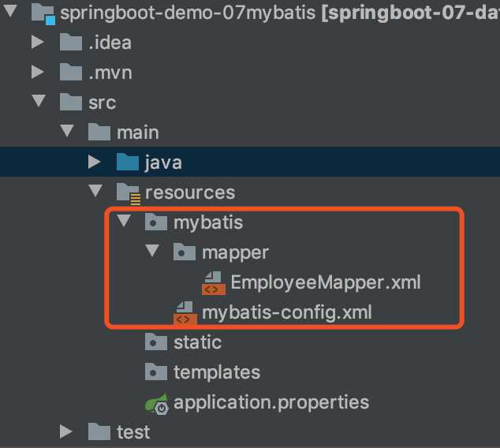Image resolution: width=500 pixels, height=448 pixels.
Task: Click the src folder icon
Action: click(71, 102)
